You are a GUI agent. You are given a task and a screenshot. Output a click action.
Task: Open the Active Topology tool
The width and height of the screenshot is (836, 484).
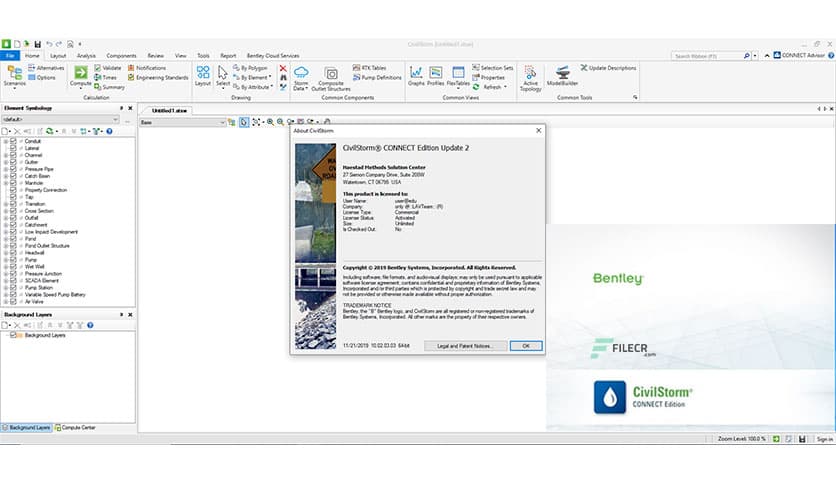tap(530, 78)
